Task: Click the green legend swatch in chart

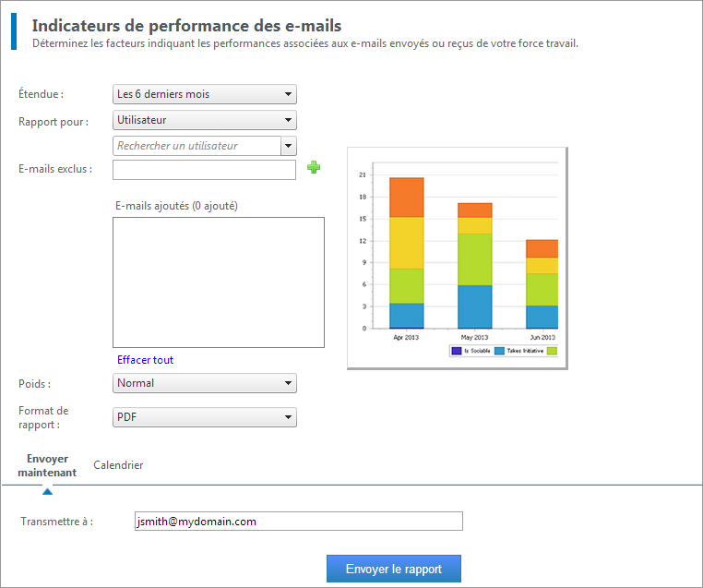Action: (x=553, y=351)
